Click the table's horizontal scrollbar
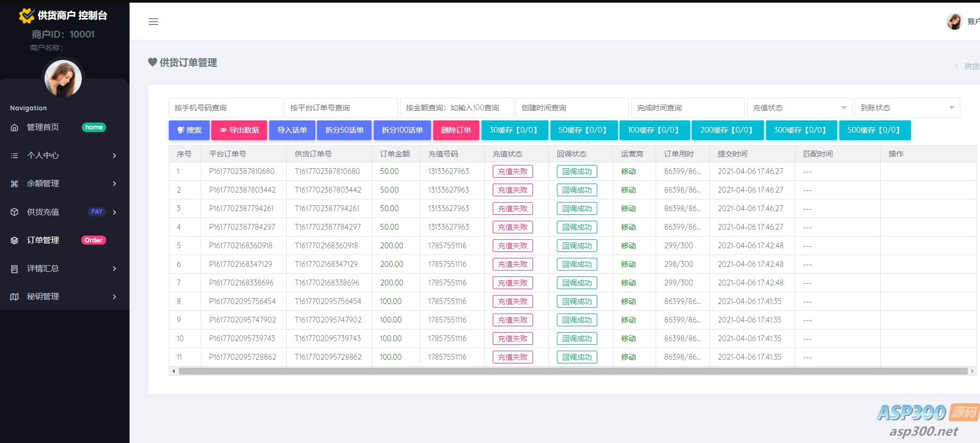 point(572,371)
